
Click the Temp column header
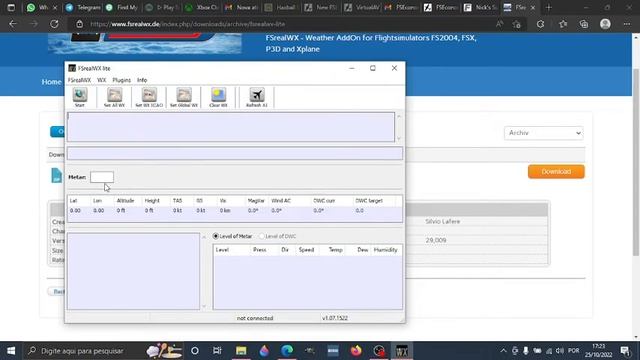(x=336, y=250)
